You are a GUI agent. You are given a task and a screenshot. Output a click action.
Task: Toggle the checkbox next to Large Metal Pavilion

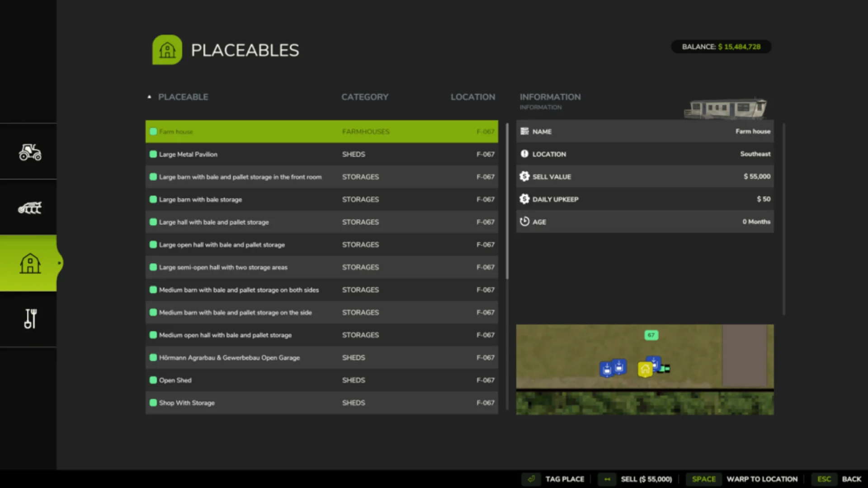click(153, 154)
